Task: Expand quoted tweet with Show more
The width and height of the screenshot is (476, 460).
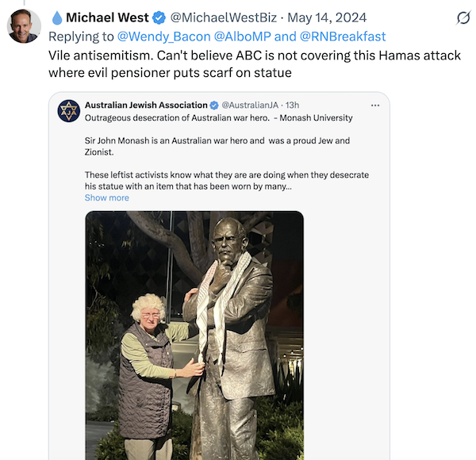Action: tap(107, 197)
